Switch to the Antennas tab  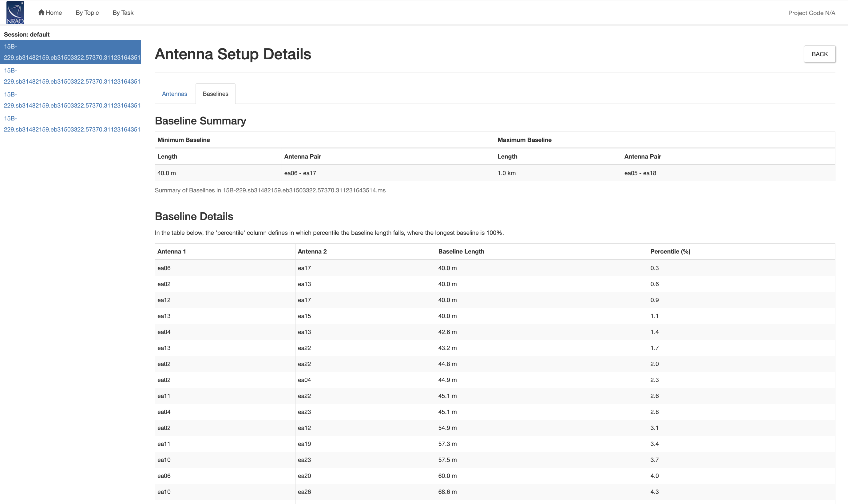click(175, 94)
